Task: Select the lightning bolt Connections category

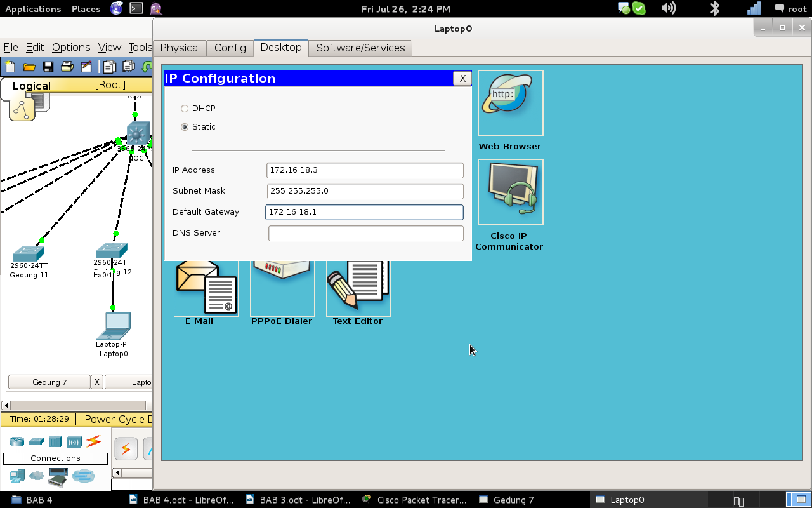Action: [93, 441]
